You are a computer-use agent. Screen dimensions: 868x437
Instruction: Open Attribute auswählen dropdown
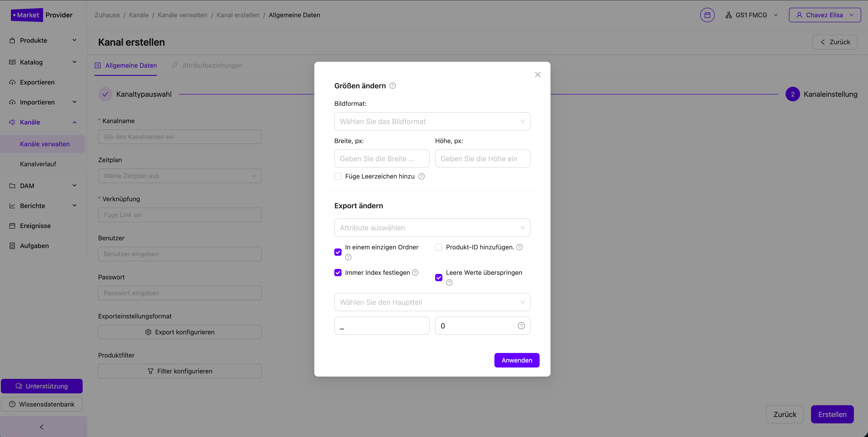(x=432, y=227)
